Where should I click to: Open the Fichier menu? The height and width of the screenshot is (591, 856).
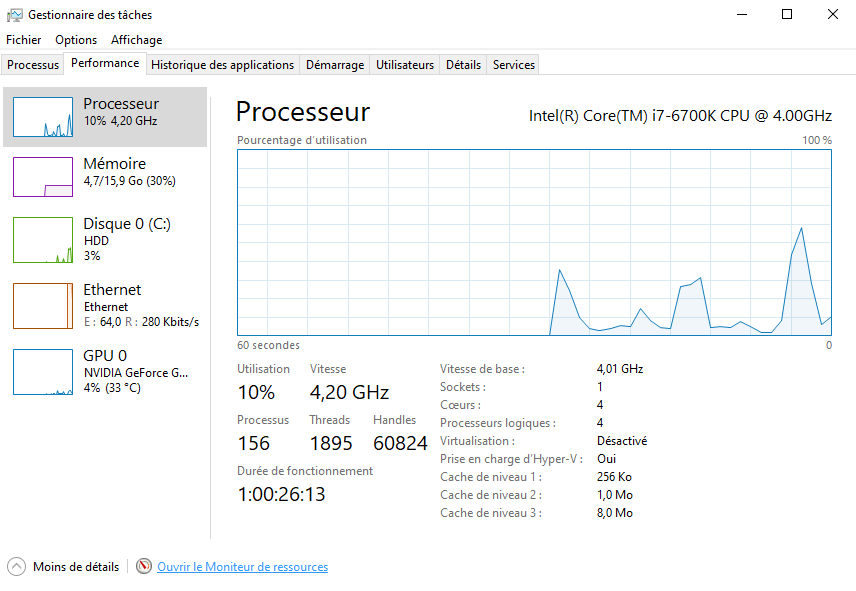(24, 40)
